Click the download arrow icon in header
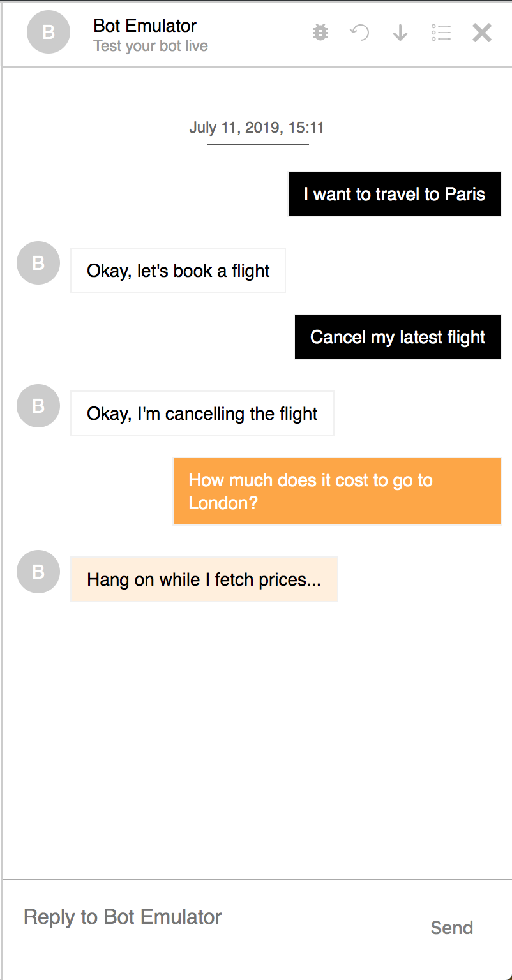512x980 pixels. click(400, 33)
